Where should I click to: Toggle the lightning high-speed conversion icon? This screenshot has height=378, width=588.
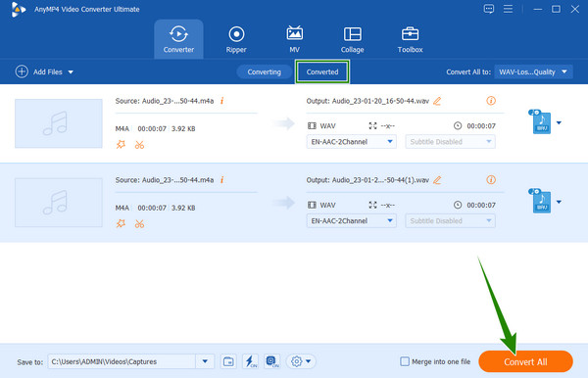pyautogui.click(x=251, y=361)
